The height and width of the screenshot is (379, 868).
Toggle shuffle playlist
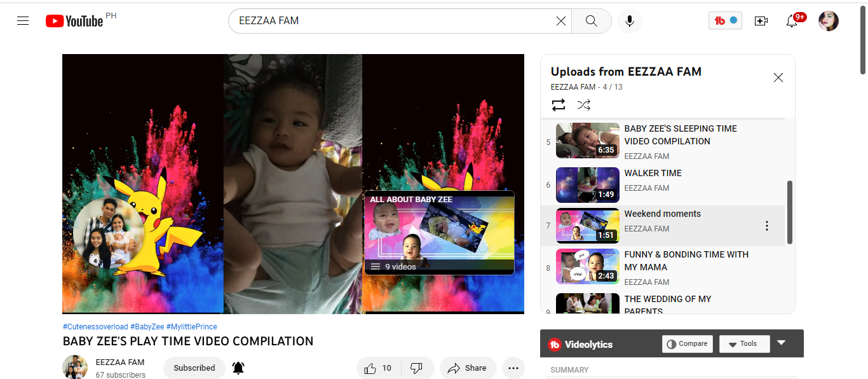click(584, 105)
